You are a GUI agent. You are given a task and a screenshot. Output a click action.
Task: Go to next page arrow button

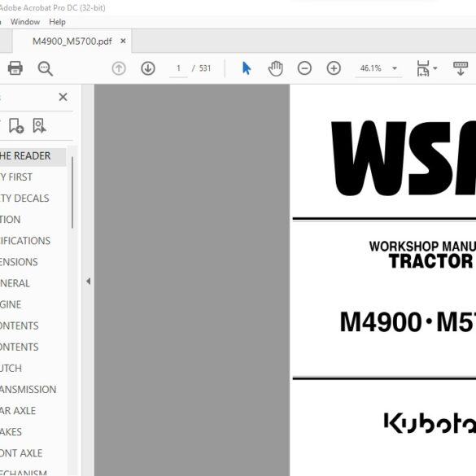pyautogui.click(x=148, y=68)
